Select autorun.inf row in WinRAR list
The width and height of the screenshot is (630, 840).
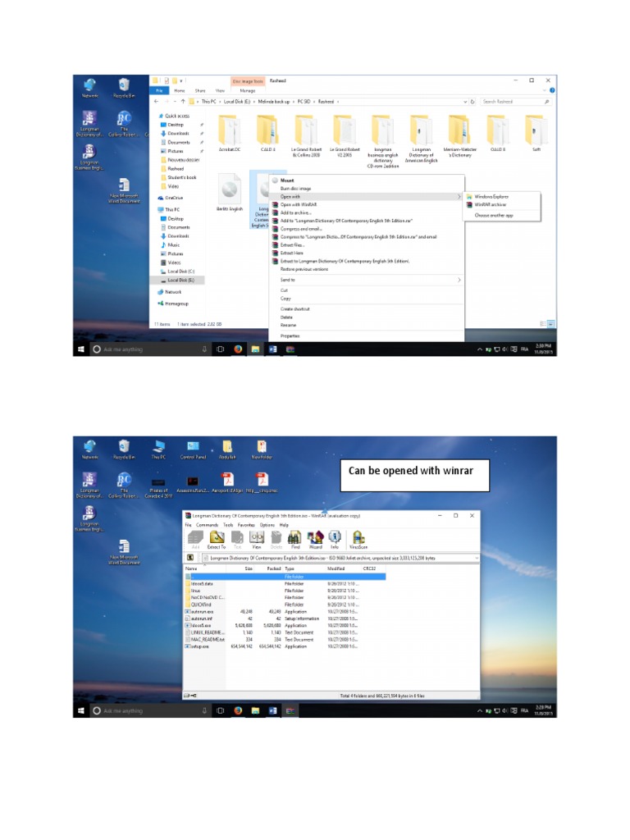[x=285, y=619]
